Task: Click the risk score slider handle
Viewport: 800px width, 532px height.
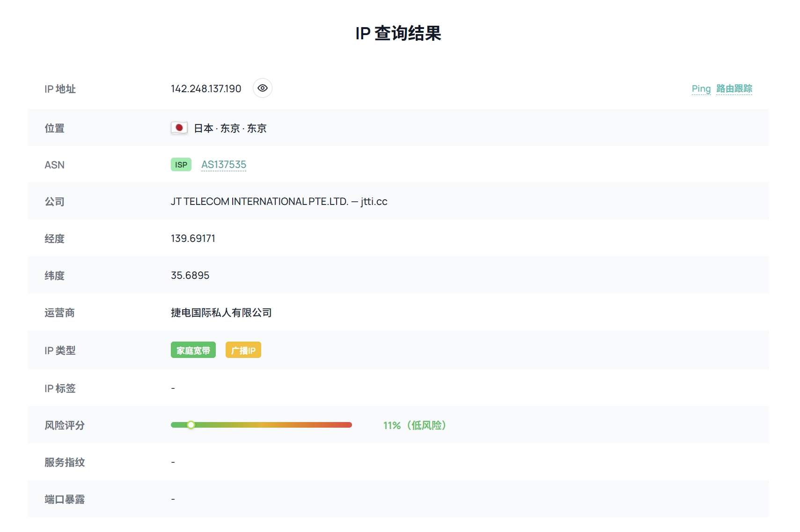Action: 191,425
